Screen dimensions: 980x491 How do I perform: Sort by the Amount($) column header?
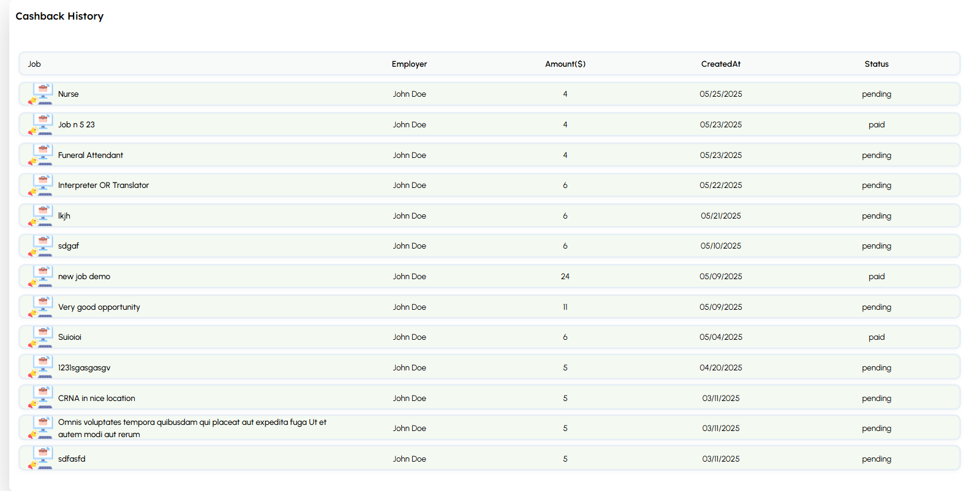(565, 64)
